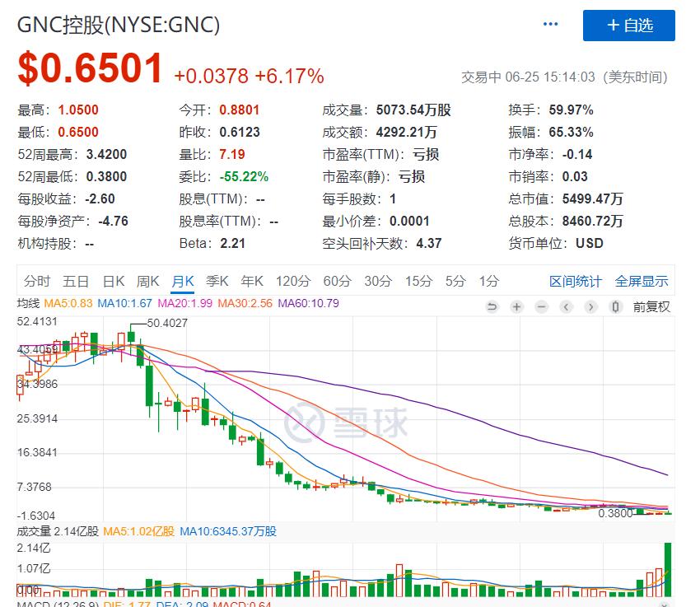The height and width of the screenshot is (607, 700).
Task: Click the blue +自选 add to watchlist button
Action: tap(628, 25)
